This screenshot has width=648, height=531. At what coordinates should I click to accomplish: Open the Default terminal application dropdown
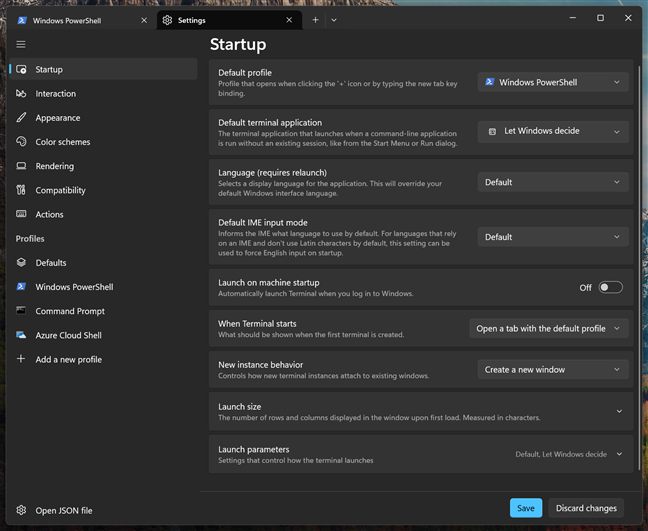(553, 132)
